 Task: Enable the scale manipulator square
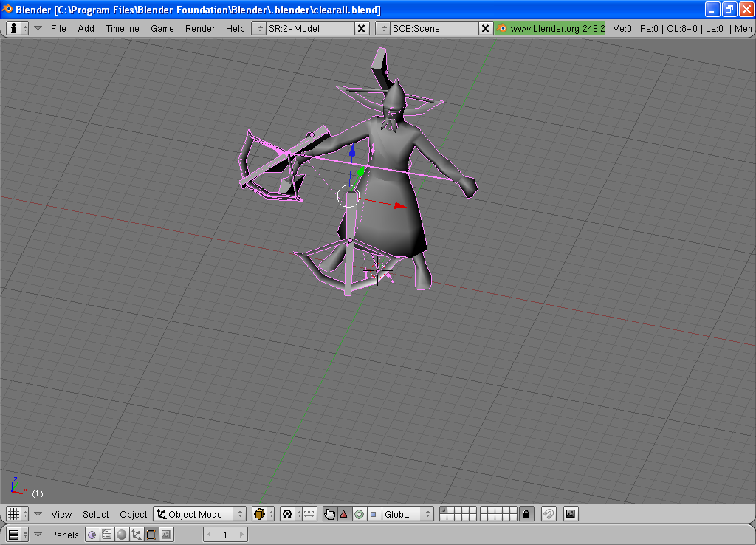tap(373, 514)
